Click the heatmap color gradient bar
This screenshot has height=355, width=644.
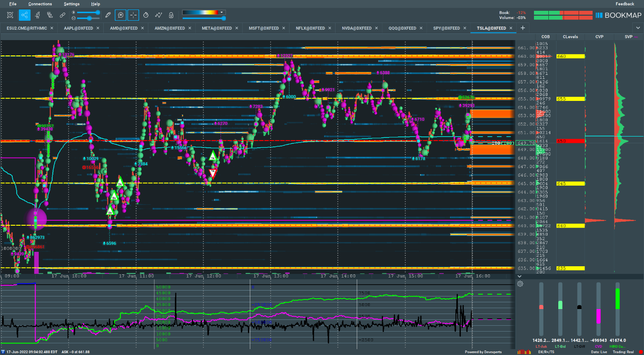tap(201, 12)
